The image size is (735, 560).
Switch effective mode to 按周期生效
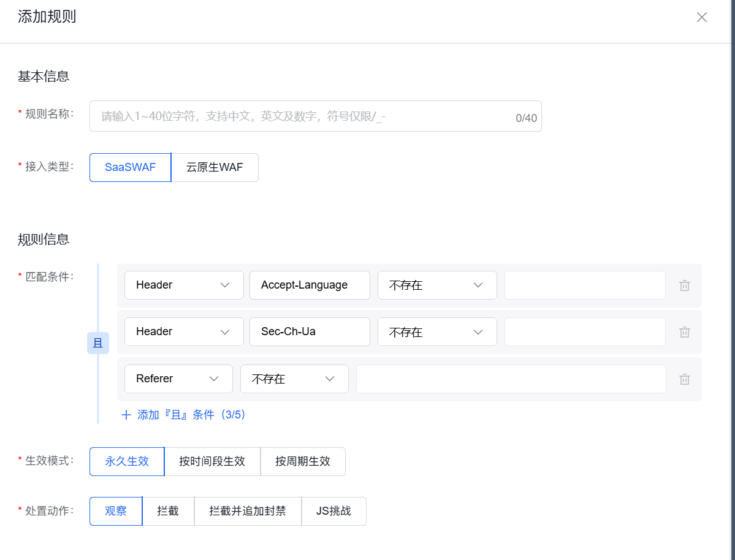click(303, 461)
